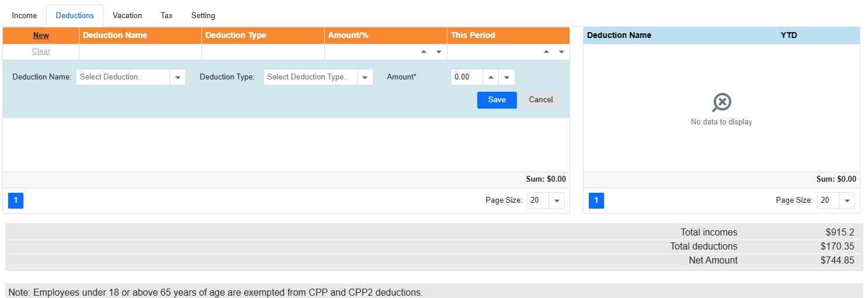The width and height of the screenshot is (868, 298).
Task: Click the CPP exemption note text
Action: [216, 292]
